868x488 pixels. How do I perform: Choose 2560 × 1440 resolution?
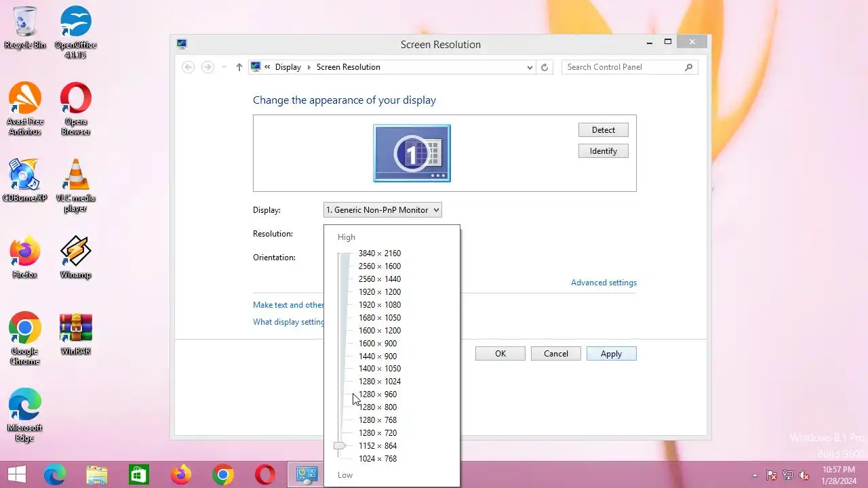point(380,279)
